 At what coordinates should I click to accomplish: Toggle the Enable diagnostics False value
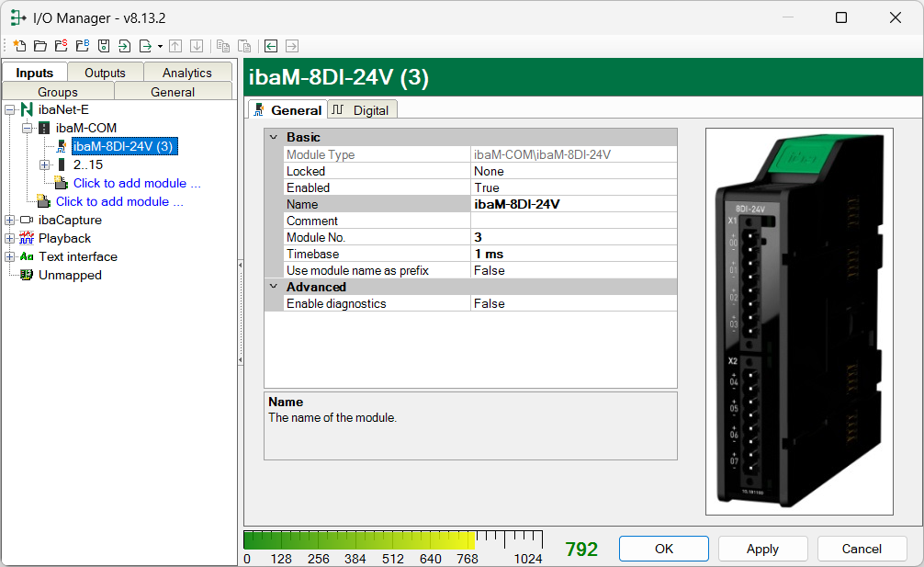tap(573, 303)
